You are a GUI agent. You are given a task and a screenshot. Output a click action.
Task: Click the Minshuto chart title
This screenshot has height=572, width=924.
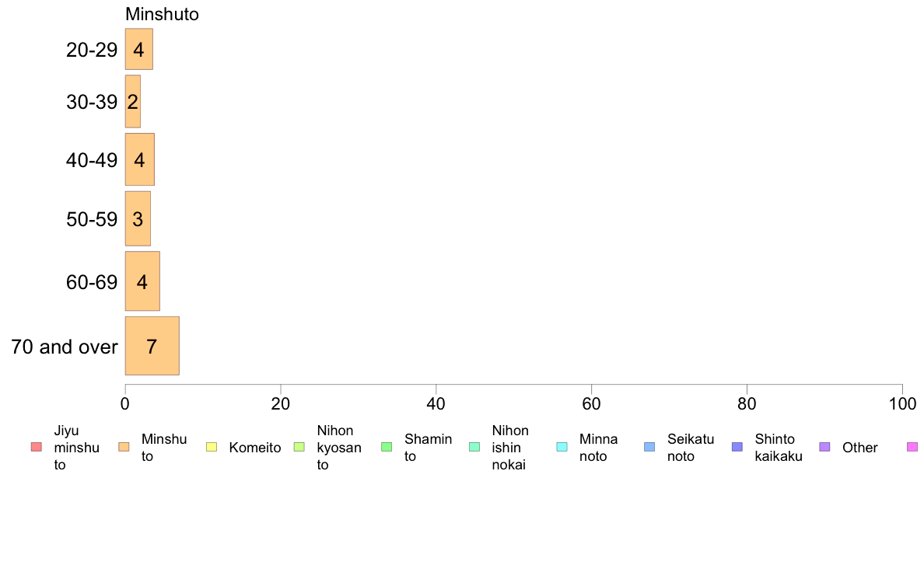(x=162, y=14)
